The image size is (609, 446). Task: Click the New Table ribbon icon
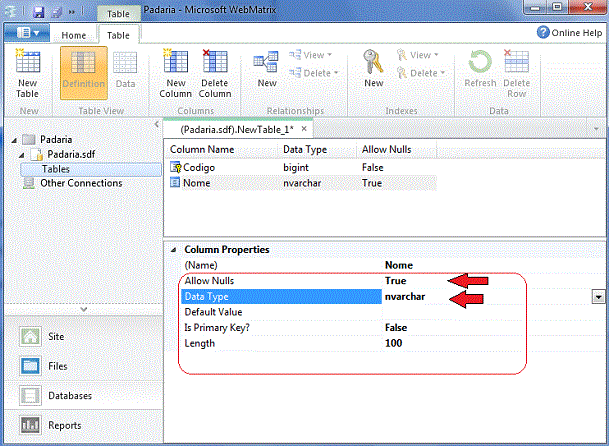tap(27, 74)
